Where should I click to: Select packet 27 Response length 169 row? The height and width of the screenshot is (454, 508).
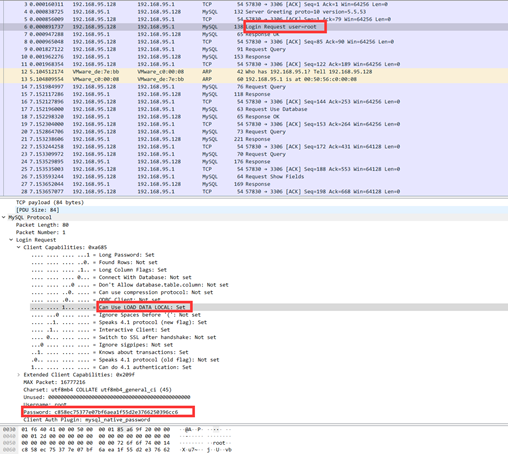(x=255, y=184)
